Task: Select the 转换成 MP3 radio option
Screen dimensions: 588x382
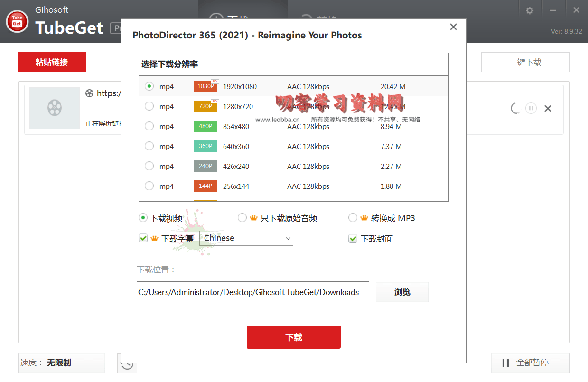Action: [353, 218]
